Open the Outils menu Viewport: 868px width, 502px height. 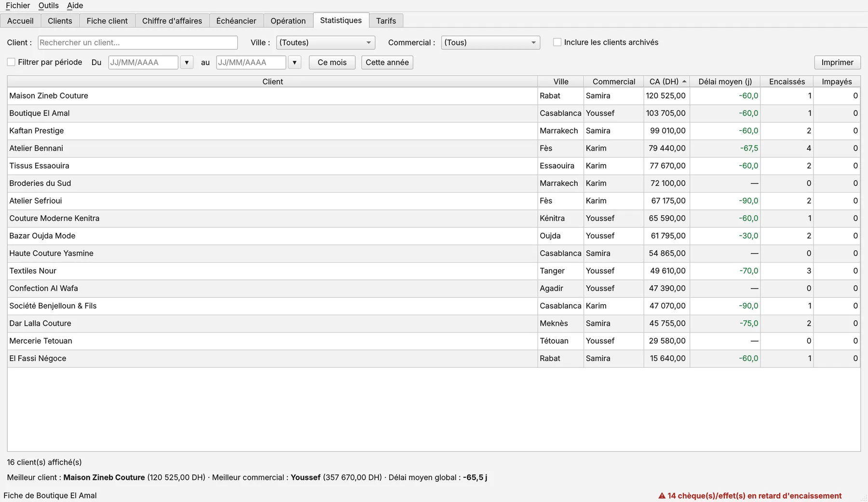pos(49,5)
